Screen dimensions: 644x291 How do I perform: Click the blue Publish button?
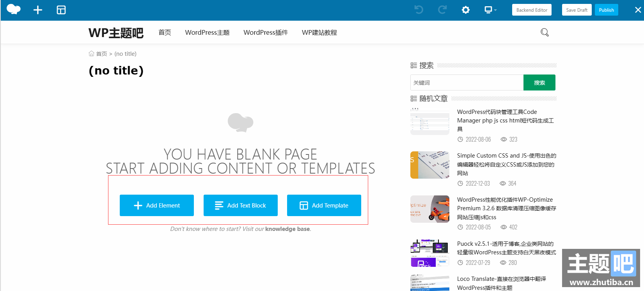coord(606,10)
